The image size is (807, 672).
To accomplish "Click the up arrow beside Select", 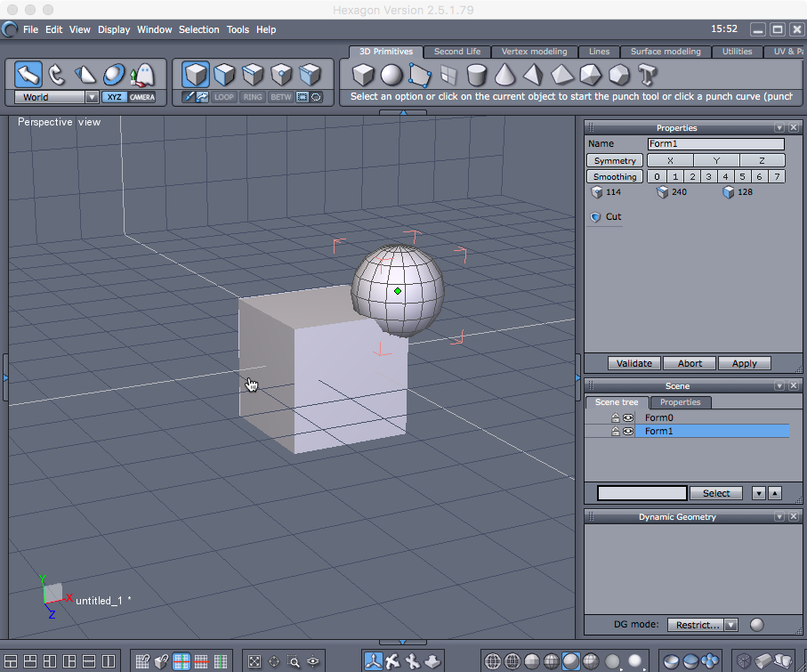I will [x=775, y=493].
